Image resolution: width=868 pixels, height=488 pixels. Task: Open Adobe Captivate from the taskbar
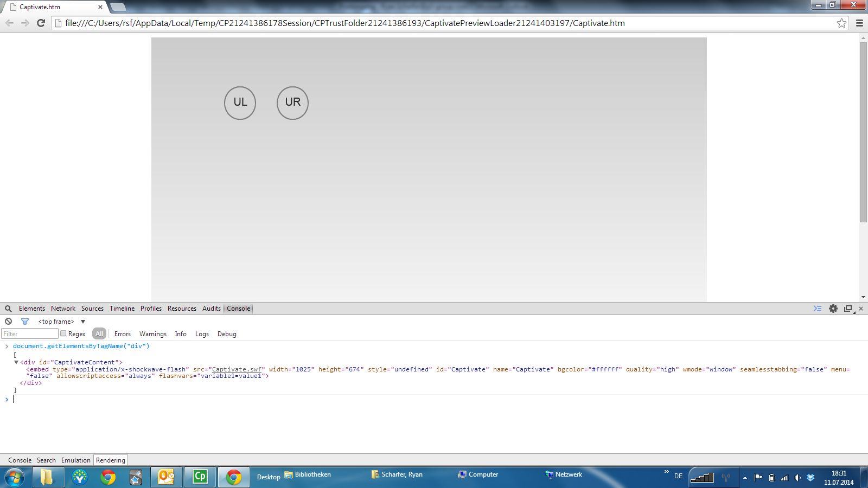coord(200,477)
